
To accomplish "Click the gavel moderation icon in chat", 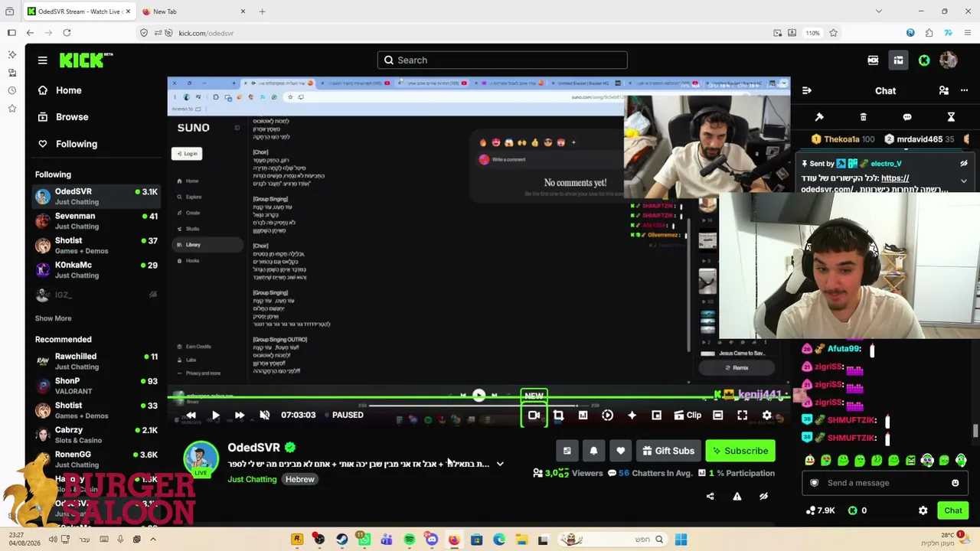I will pyautogui.click(x=819, y=117).
